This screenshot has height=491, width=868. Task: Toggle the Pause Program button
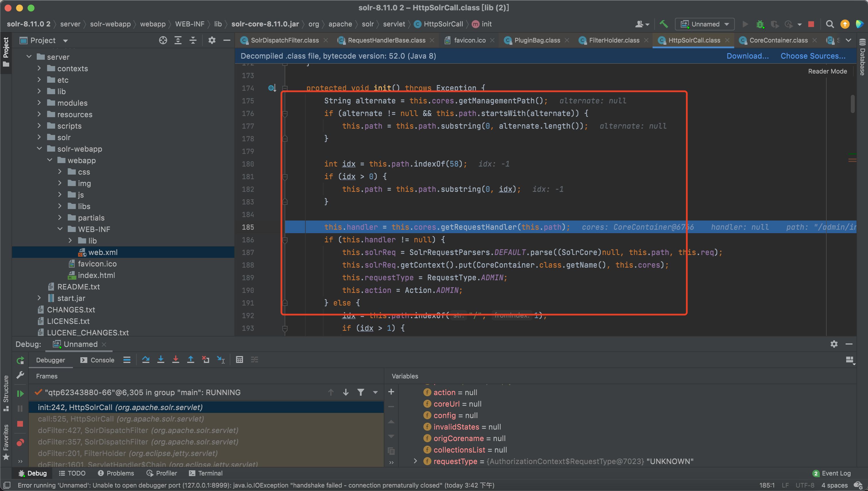point(20,409)
